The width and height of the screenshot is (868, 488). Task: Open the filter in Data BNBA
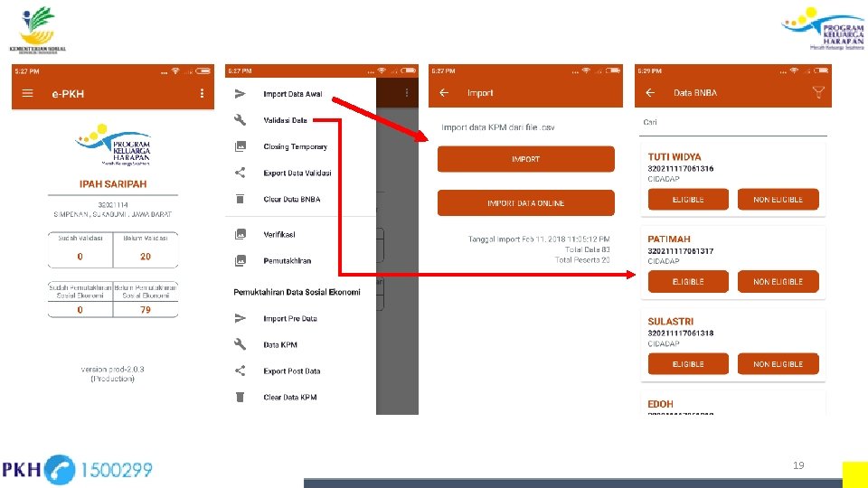[x=818, y=92]
